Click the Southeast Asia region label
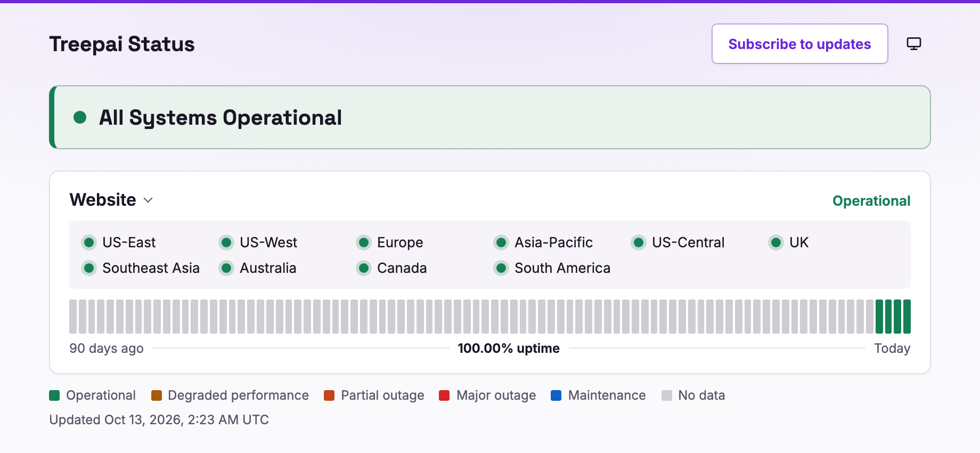Viewport: 980px width, 453px height. pyautogui.click(x=151, y=268)
